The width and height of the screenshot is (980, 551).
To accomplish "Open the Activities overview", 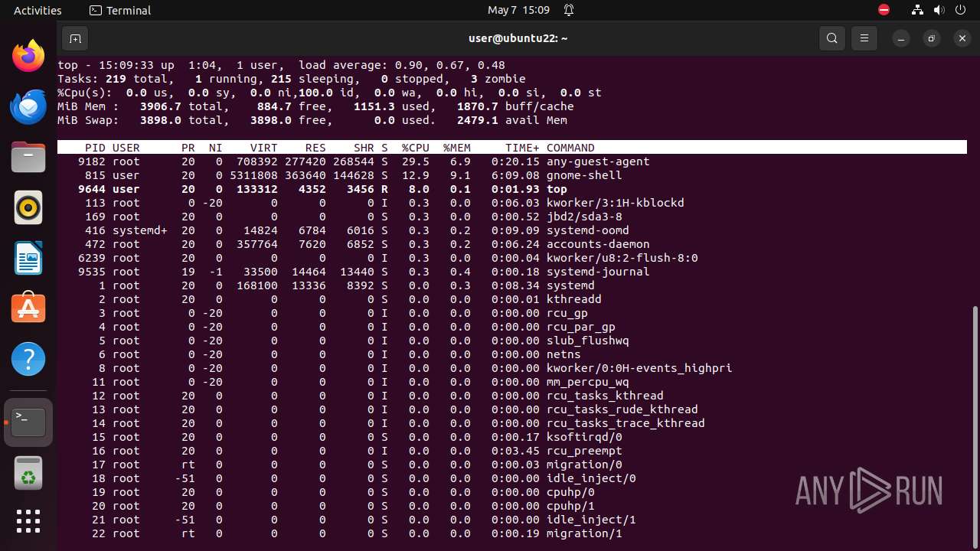I will click(x=38, y=10).
